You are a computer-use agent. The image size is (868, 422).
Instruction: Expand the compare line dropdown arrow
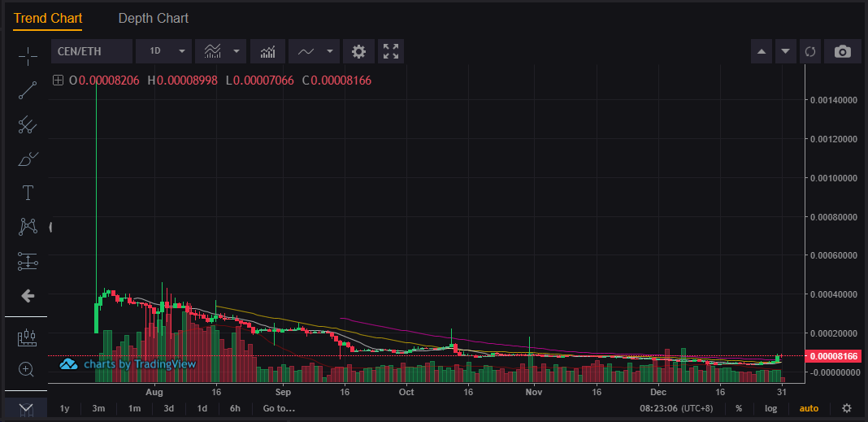click(x=330, y=51)
